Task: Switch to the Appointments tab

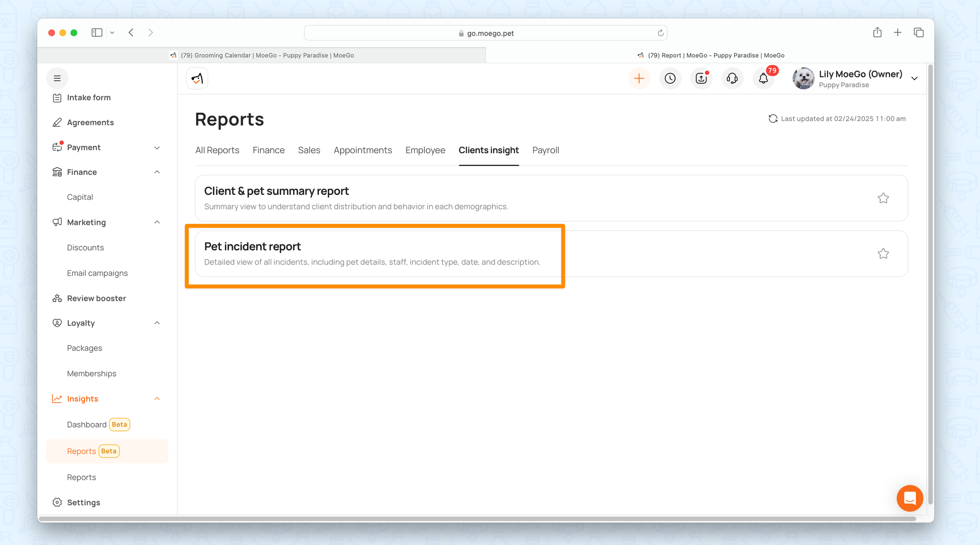Action: (x=363, y=150)
